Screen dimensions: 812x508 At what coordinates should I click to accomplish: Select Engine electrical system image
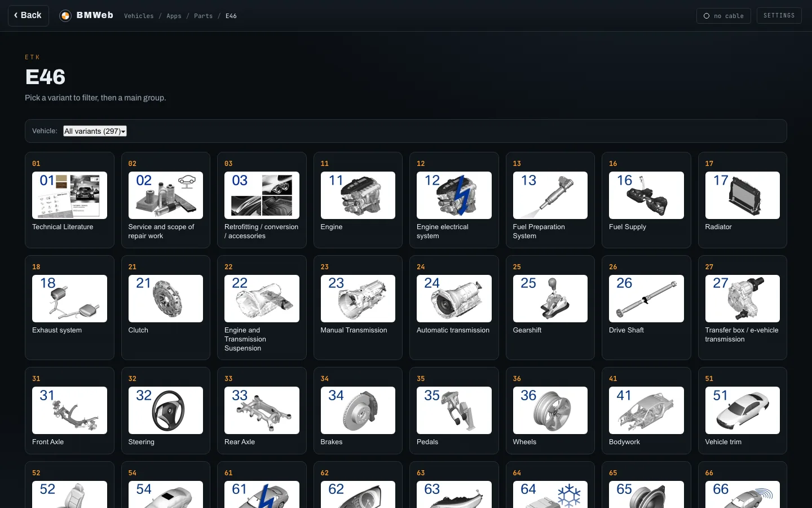coord(454,195)
